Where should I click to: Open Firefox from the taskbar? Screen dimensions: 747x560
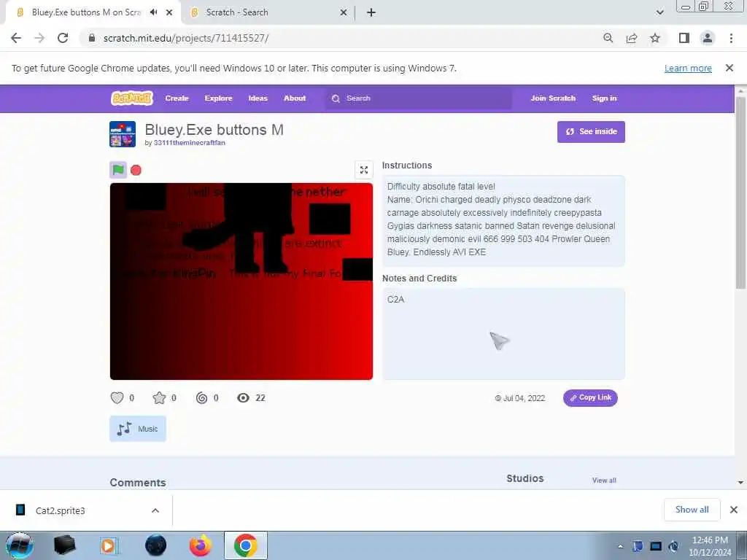pos(201,545)
